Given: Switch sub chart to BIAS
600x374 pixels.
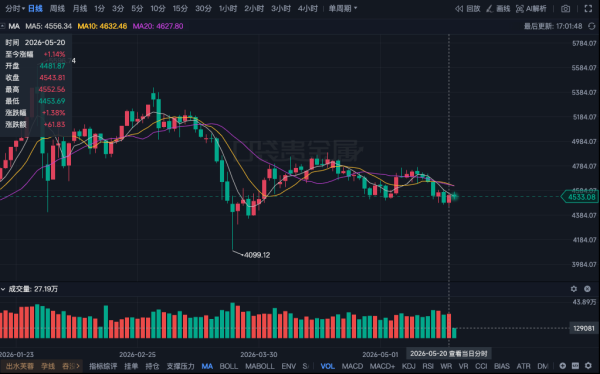Looking at the screenshot, I should coord(502,366).
